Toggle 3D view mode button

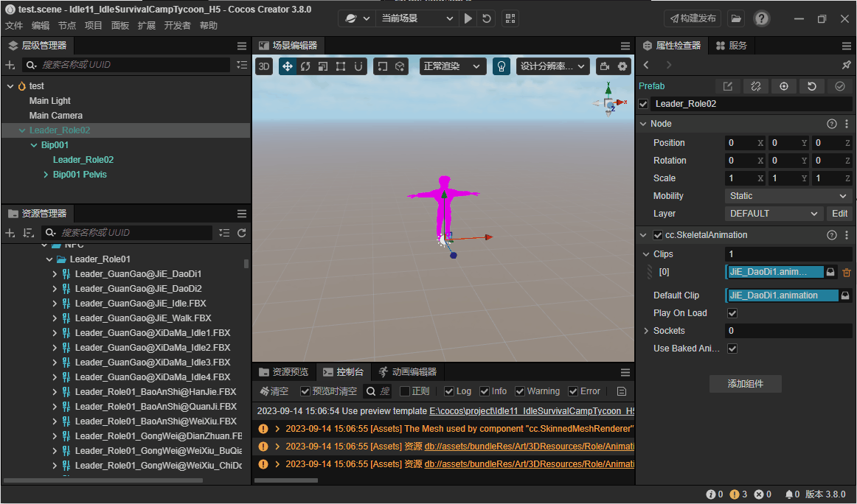[x=264, y=66]
